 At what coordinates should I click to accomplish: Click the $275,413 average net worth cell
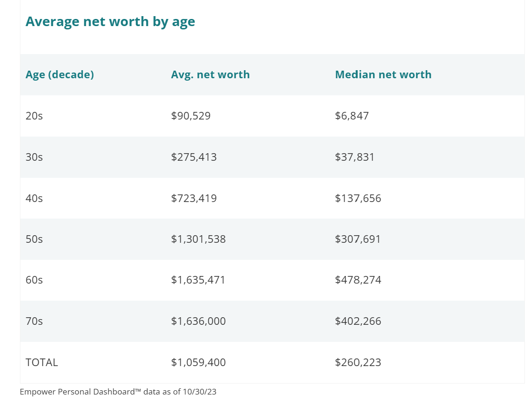[194, 157]
